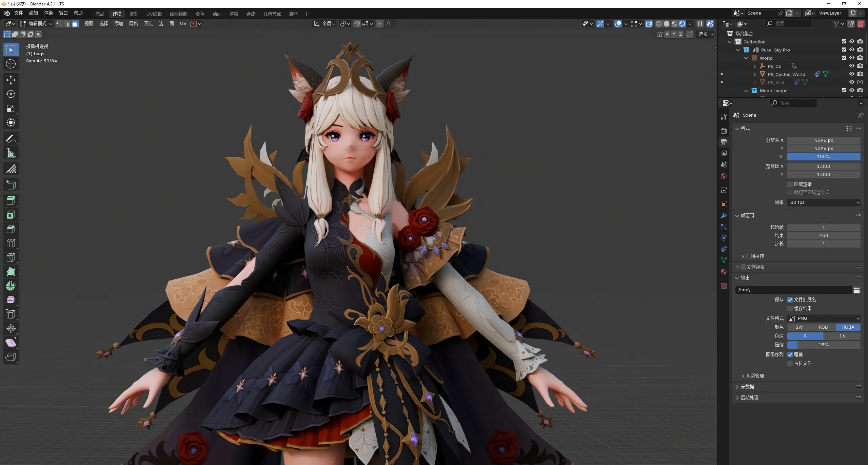The width and height of the screenshot is (868, 465).
Task: Open the 全局 transform orientation dropdown
Action: pos(324,24)
